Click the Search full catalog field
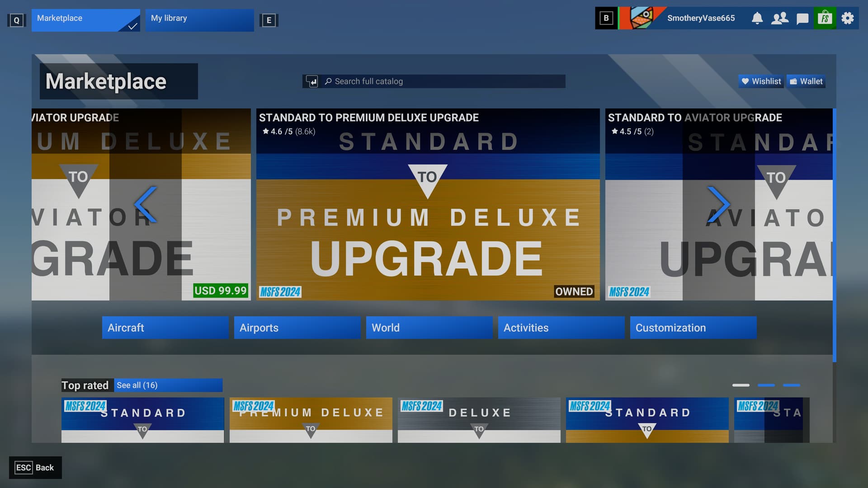The width and height of the screenshot is (868, 488). [x=434, y=81]
